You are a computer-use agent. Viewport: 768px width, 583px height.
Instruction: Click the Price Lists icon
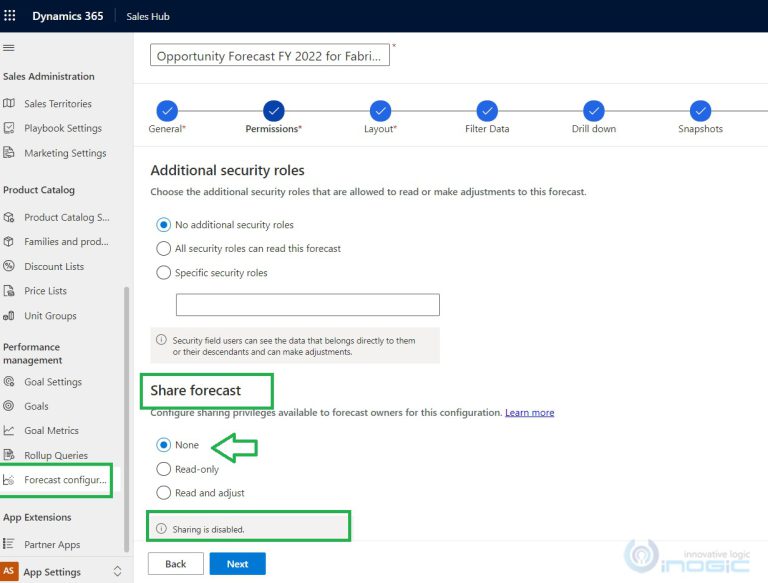[x=9, y=291]
